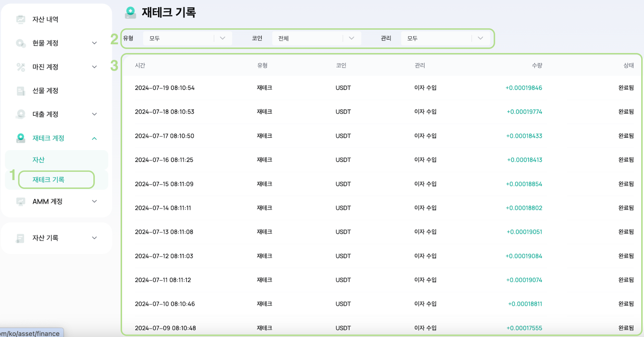Click the AMM 계정 chart icon
The width and height of the screenshot is (644, 337).
21,201
